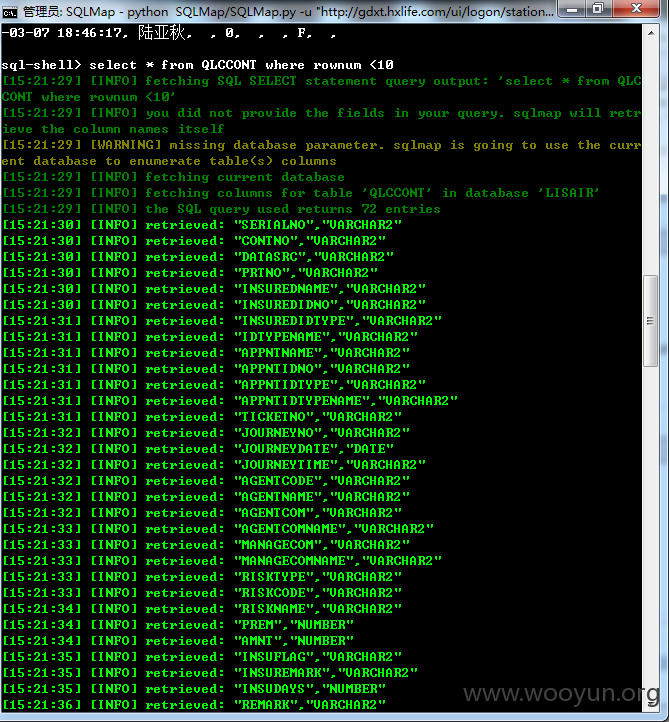Minimize the SQLMap console window
669x722 pixels.
tap(572, 9)
